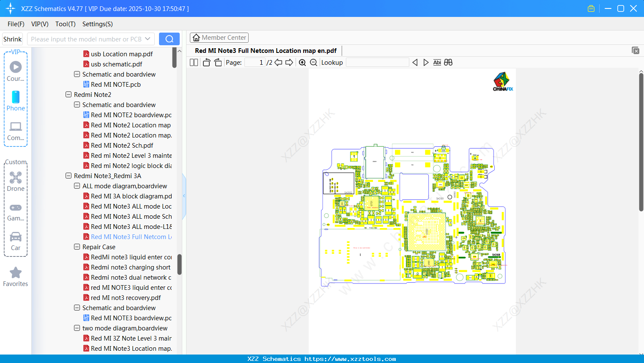Image resolution: width=644 pixels, height=363 pixels.
Task: Go to the previous page arrow
Action: coord(278,63)
